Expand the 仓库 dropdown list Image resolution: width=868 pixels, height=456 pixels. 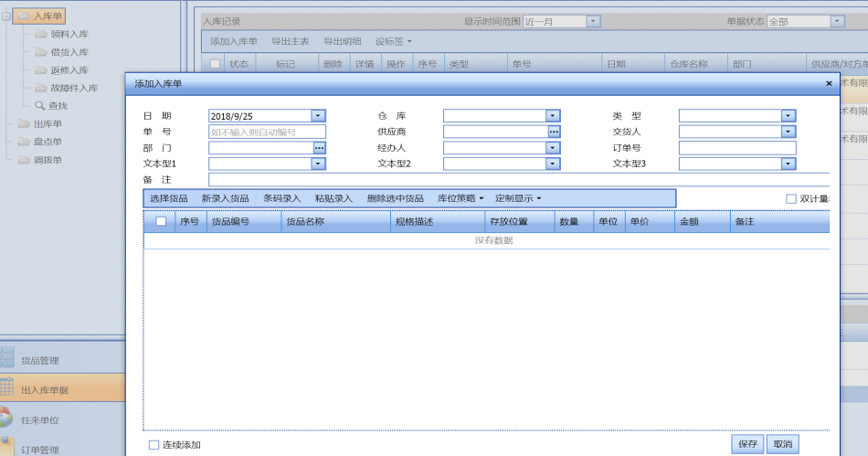pyautogui.click(x=553, y=116)
